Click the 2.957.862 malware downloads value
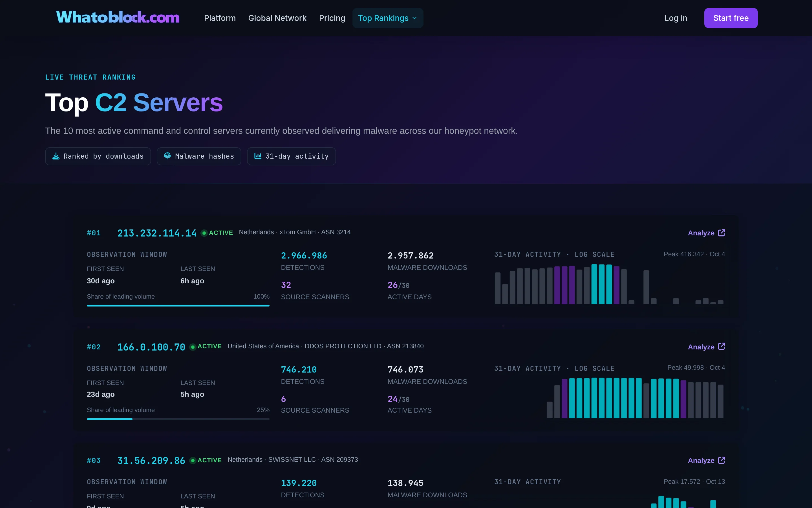 point(410,256)
